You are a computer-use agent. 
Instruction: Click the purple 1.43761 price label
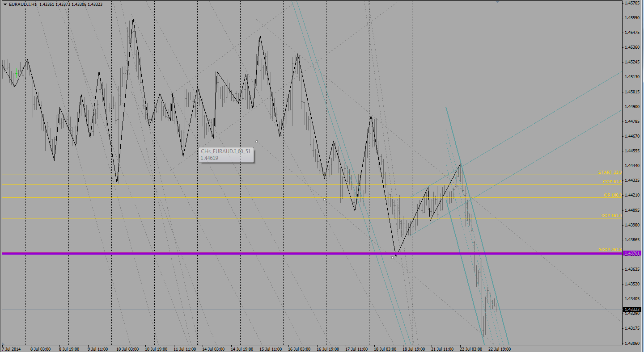pyautogui.click(x=632, y=253)
